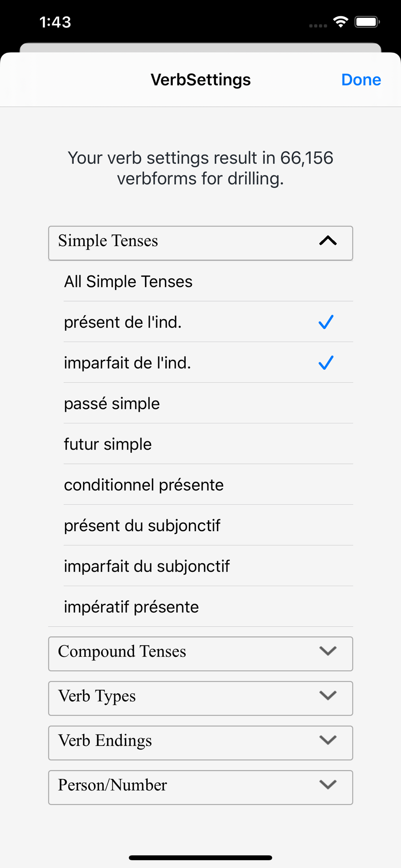Click the Verb Endings down chevron icon
Image resolution: width=401 pixels, height=868 pixels.
click(x=328, y=740)
